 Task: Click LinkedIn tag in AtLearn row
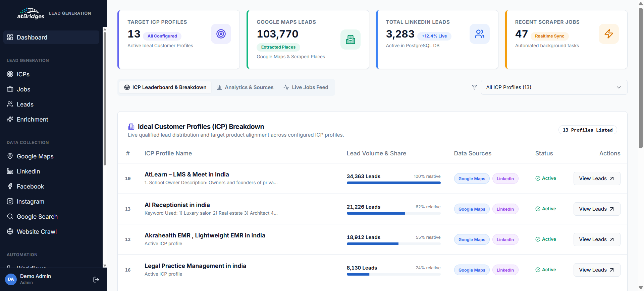pyautogui.click(x=505, y=178)
